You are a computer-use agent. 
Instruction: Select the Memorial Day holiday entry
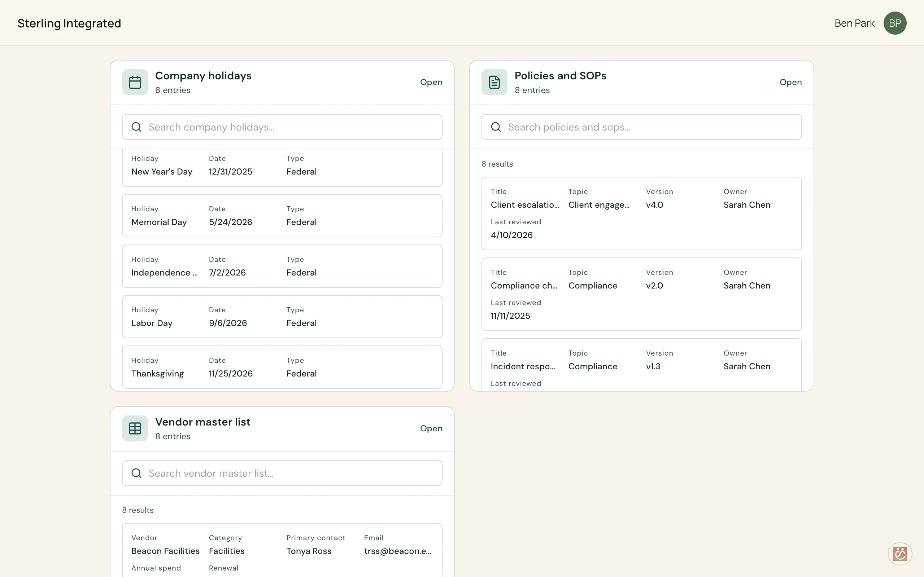tap(282, 216)
